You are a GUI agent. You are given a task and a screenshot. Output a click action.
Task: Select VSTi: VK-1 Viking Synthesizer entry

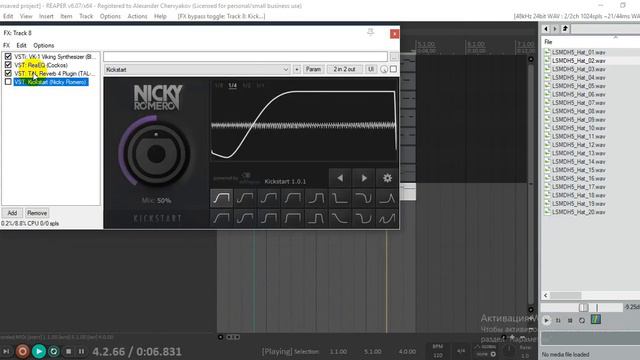click(x=55, y=56)
